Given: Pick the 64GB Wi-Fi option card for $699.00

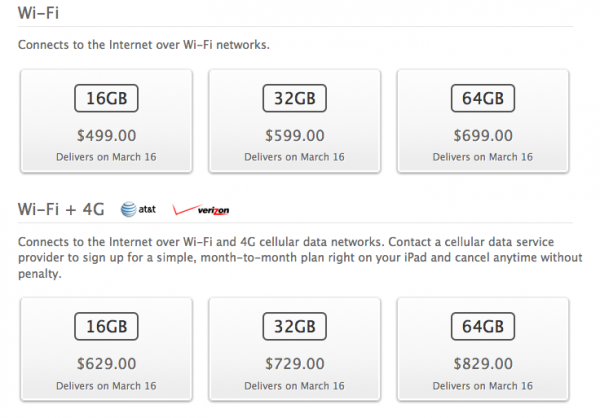Looking at the screenshot, I should pyautogui.click(x=482, y=120).
